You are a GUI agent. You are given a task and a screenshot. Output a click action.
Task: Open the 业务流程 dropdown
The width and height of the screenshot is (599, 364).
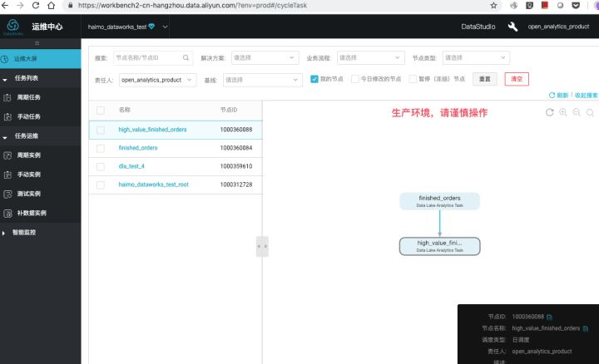pos(370,57)
